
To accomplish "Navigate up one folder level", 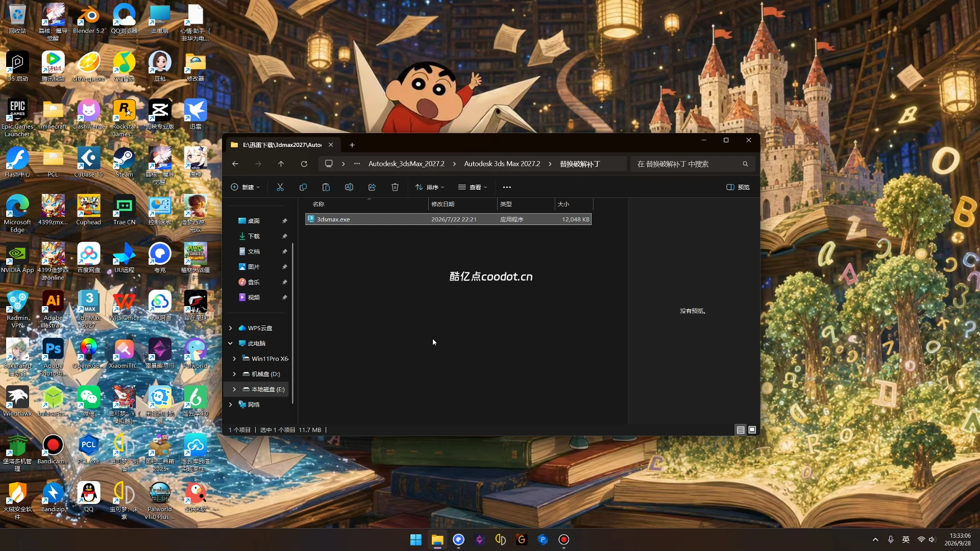I will pyautogui.click(x=281, y=164).
